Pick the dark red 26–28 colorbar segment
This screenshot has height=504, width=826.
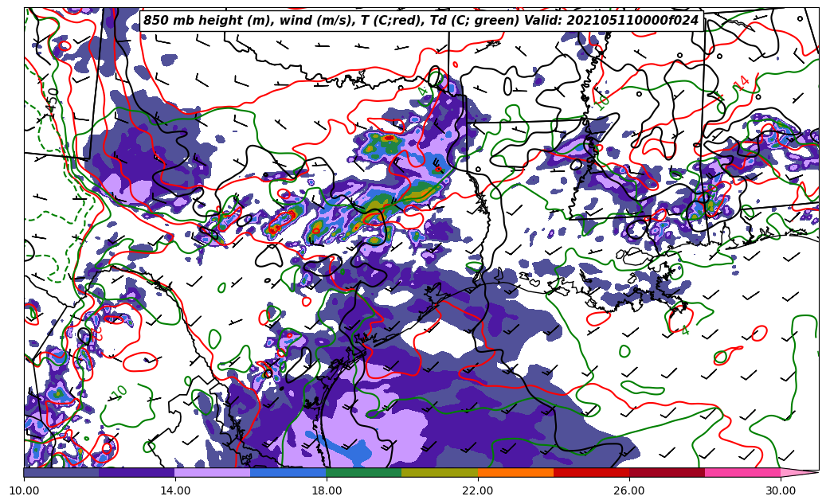pos(667,472)
